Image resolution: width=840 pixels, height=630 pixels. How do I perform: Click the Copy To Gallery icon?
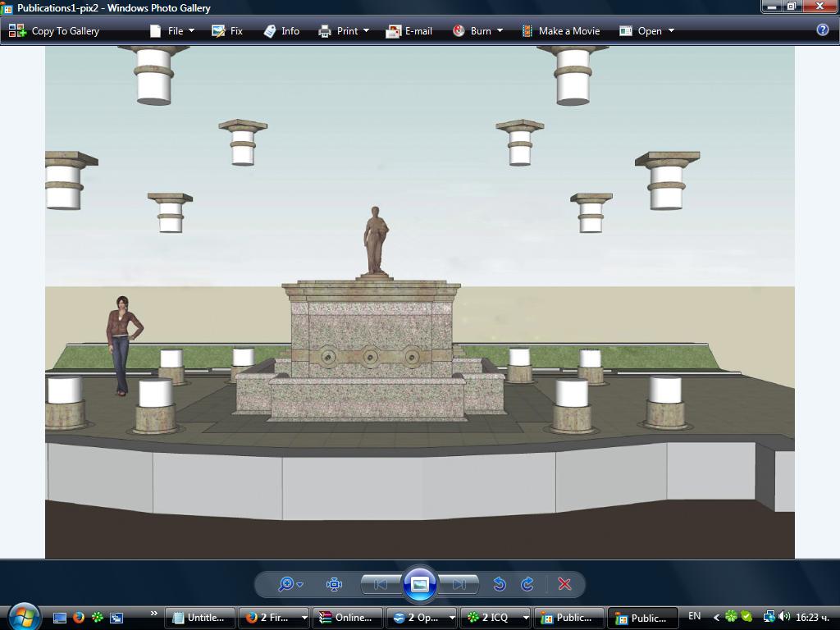coord(17,31)
